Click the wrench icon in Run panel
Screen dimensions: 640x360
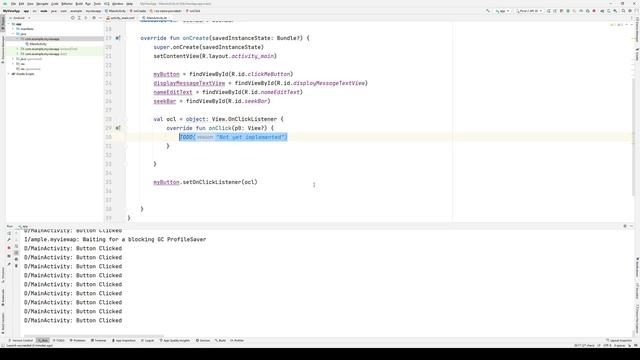tap(9, 240)
